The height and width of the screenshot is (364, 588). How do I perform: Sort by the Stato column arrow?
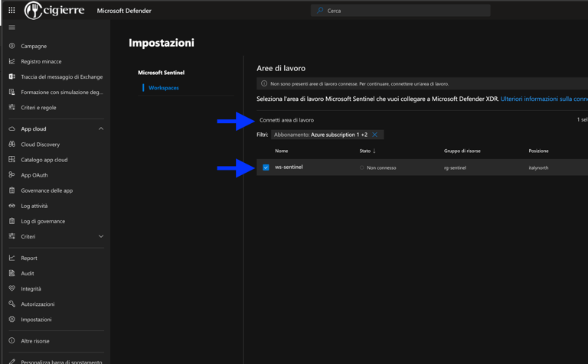click(x=374, y=151)
